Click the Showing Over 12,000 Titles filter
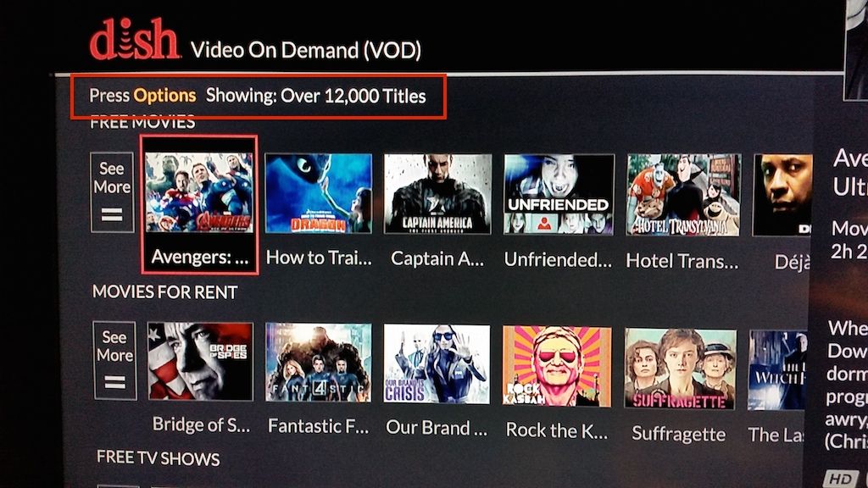The image size is (868, 488). point(315,96)
